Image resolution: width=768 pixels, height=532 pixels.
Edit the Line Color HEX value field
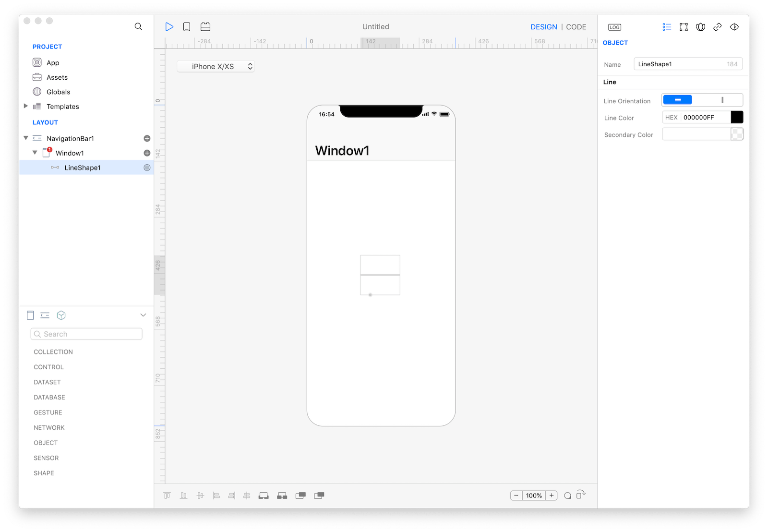[705, 117]
